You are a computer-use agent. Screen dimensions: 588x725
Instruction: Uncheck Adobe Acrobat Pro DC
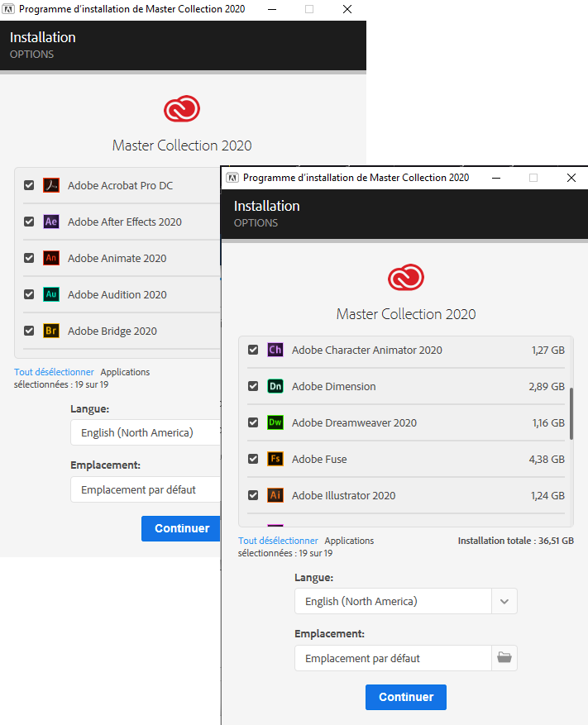click(x=29, y=185)
